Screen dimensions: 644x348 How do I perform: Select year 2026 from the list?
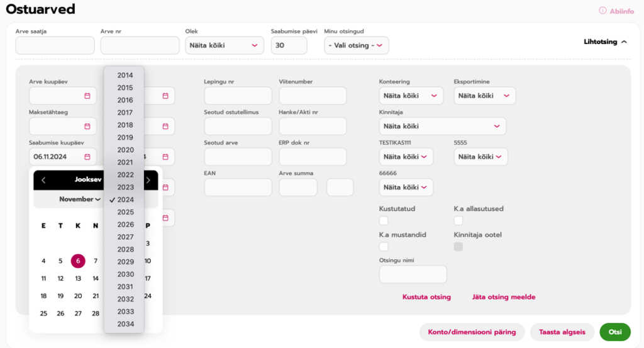(x=125, y=225)
